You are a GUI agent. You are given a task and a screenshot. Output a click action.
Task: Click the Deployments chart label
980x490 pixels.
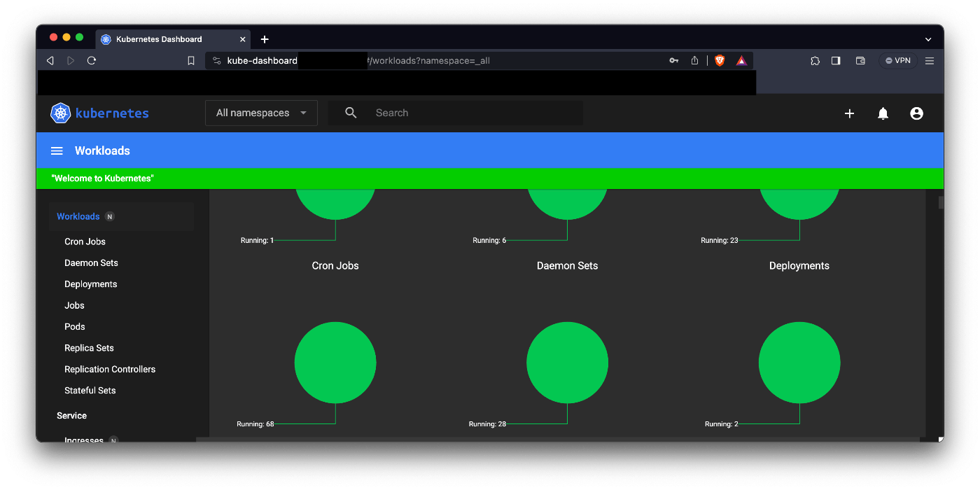pyautogui.click(x=799, y=266)
